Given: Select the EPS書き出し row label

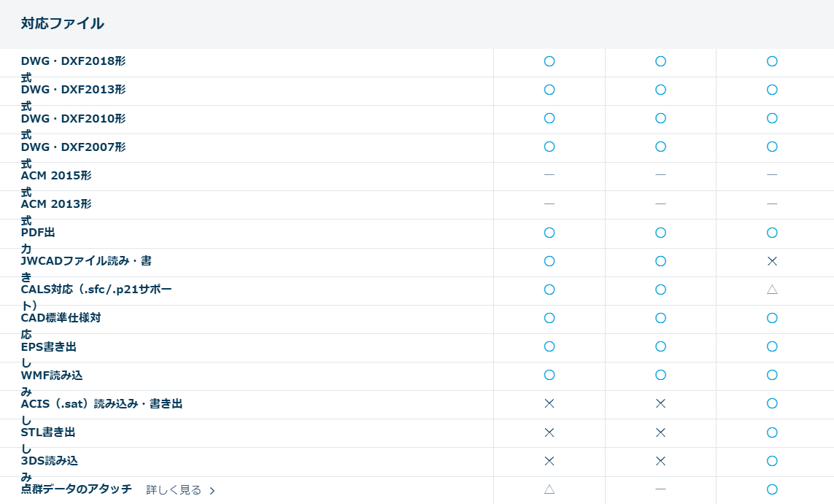Looking at the screenshot, I should click(48, 346).
